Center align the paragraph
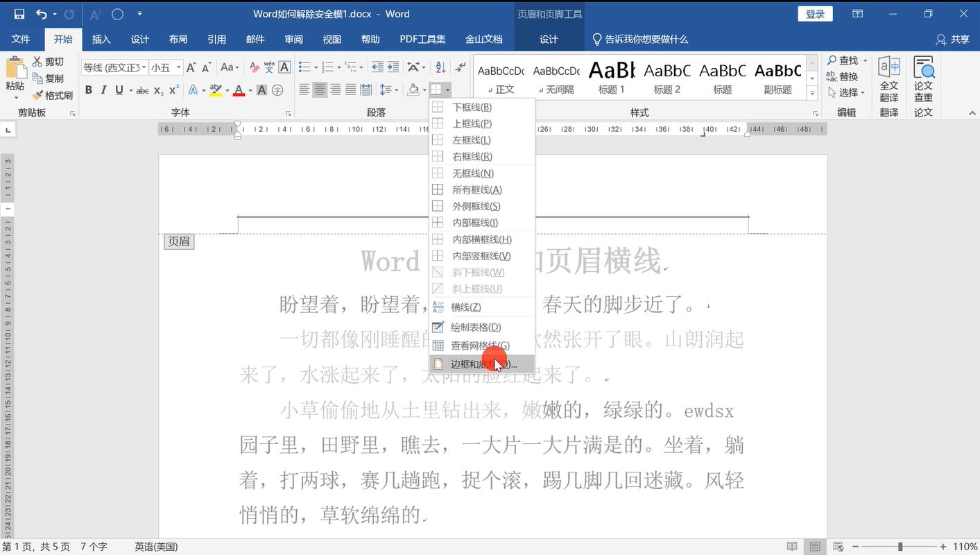Viewport: 980px width, 555px height. [x=320, y=89]
